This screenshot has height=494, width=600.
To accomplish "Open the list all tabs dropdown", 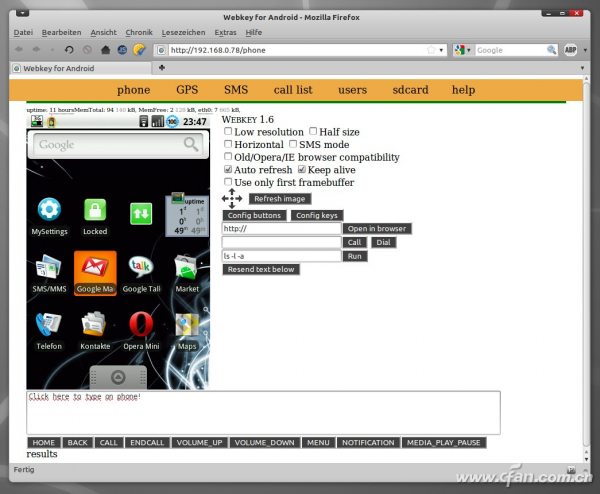I will coord(582,68).
